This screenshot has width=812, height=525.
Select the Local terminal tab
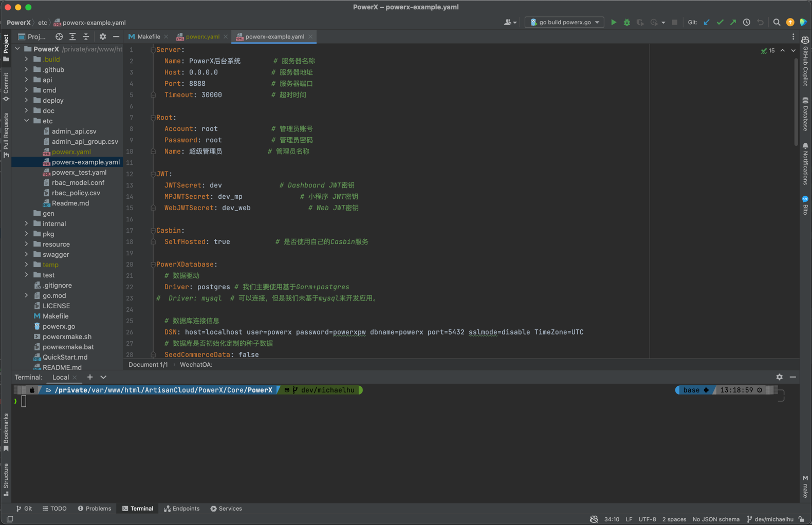tap(61, 377)
